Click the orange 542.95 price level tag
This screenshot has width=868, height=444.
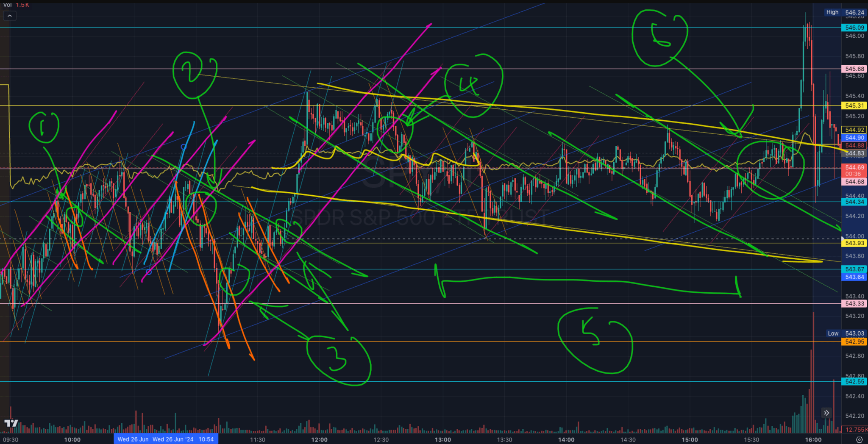tap(854, 341)
